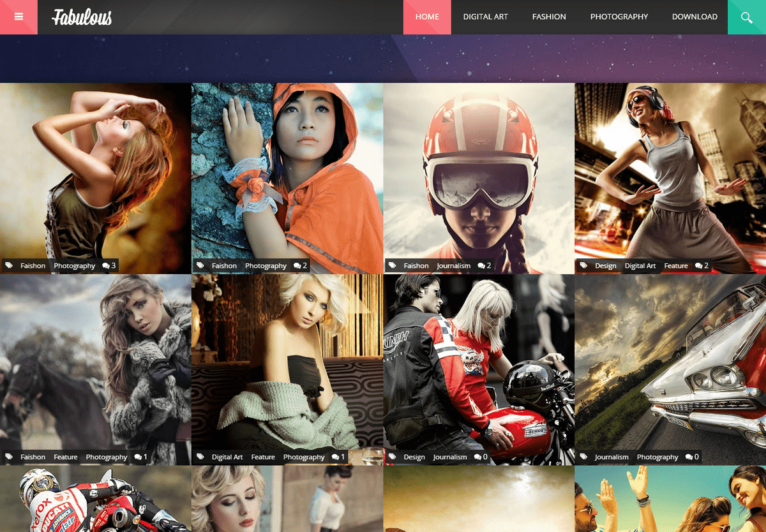
Task: Click Faishon tag on woman with horse post
Action: click(x=33, y=457)
